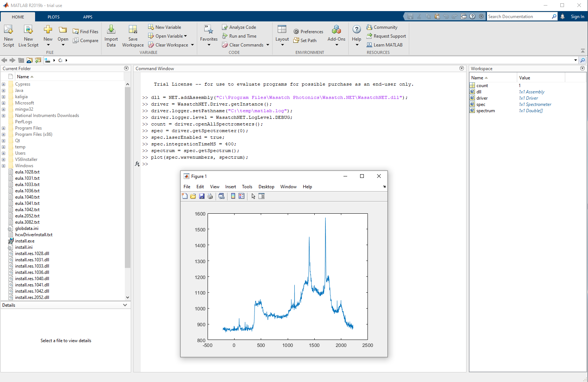Minimize ribbon toolstrip arrow

coord(582,51)
